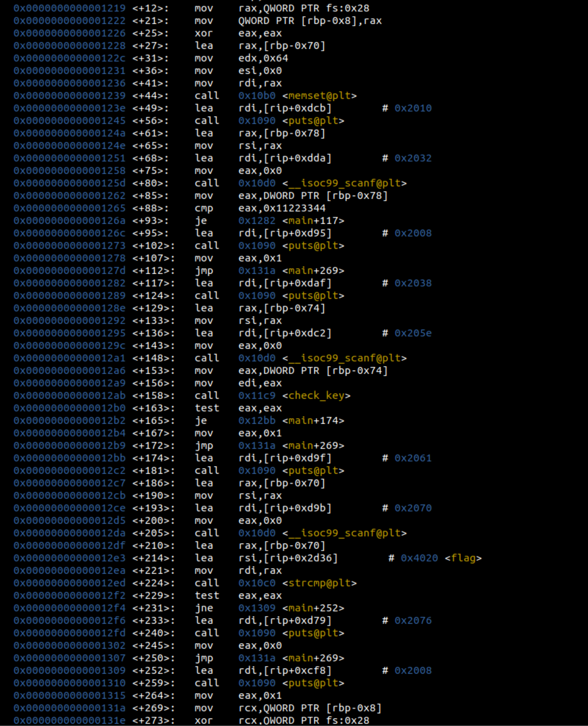Click the 0x2061 comment address

click(413, 458)
